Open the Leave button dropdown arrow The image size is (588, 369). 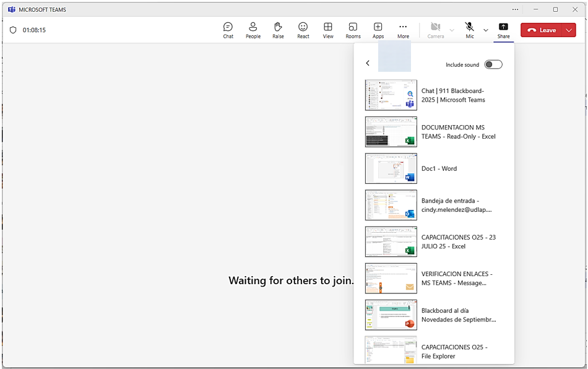coord(569,30)
